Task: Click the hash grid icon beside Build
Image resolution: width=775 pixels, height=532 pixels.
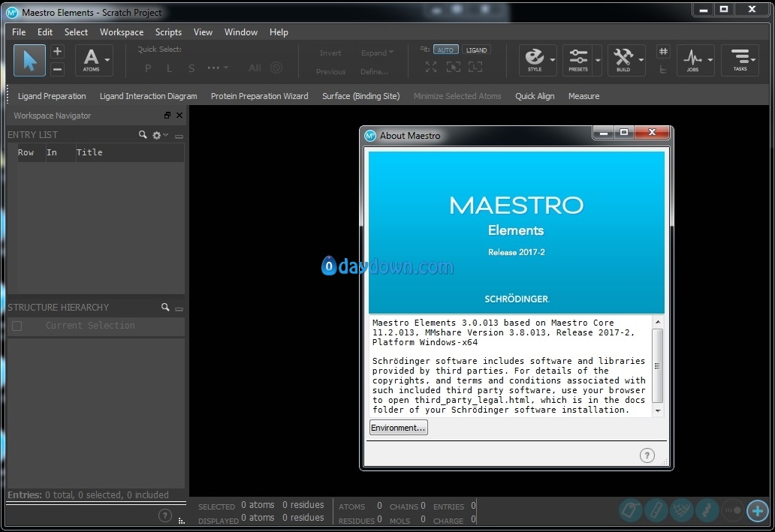Action: [x=663, y=51]
